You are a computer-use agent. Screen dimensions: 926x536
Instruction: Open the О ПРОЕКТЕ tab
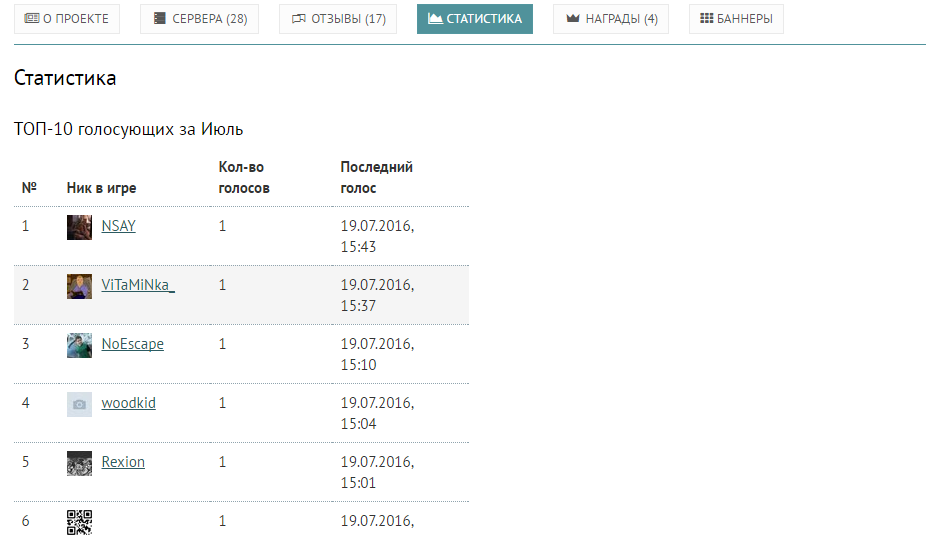pos(67,19)
